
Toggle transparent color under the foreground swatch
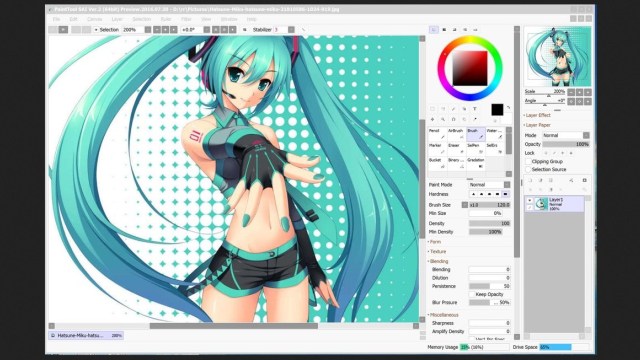point(496,121)
